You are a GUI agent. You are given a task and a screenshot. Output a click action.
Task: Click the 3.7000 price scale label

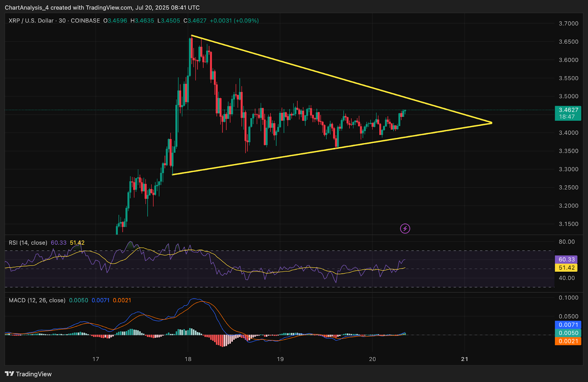(568, 24)
